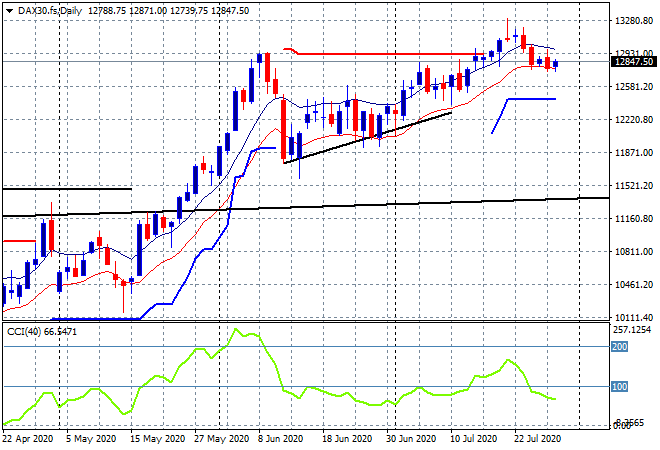
Task: Select the blue horizontal support line near 12450
Action: pos(532,99)
